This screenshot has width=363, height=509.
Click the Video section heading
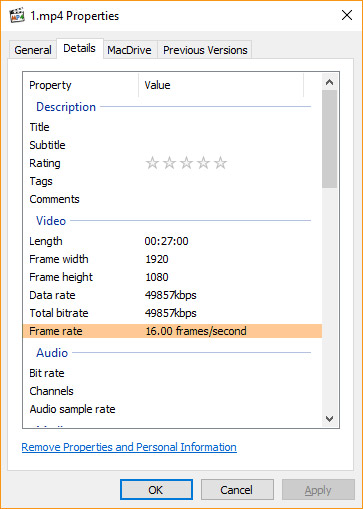[51, 221]
